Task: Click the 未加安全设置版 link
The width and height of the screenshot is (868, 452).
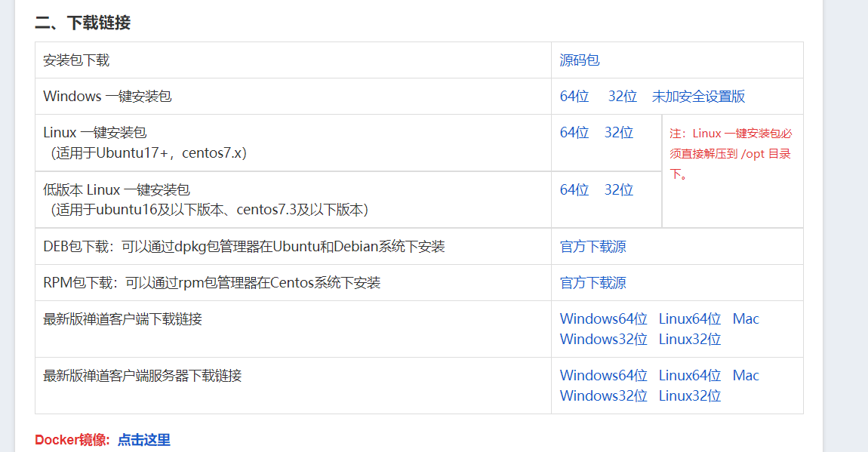Action: click(698, 97)
